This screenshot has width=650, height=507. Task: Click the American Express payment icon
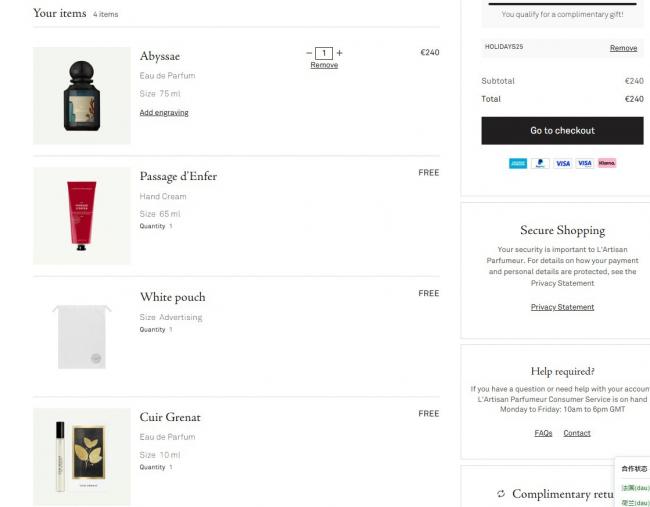(518, 163)
